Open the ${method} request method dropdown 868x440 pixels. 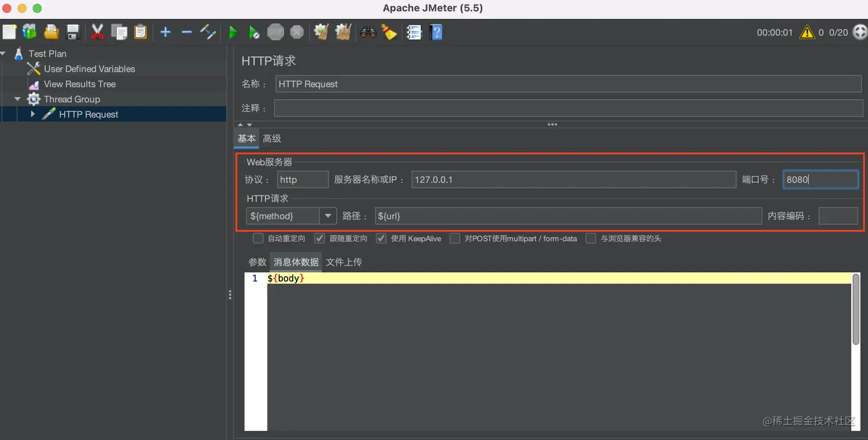[x=328, y=216]
